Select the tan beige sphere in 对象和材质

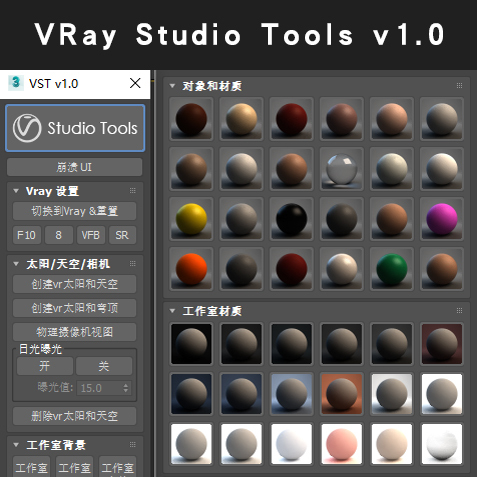tap(241, 119)
